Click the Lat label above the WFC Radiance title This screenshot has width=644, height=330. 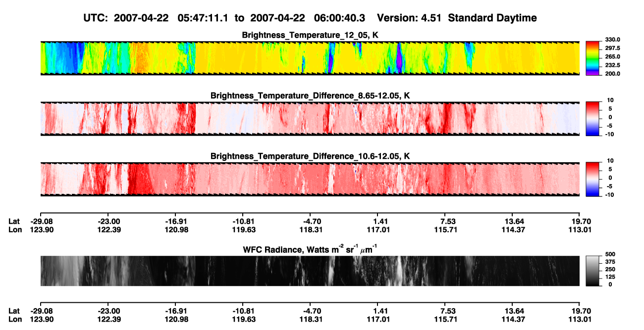(14, 222)
